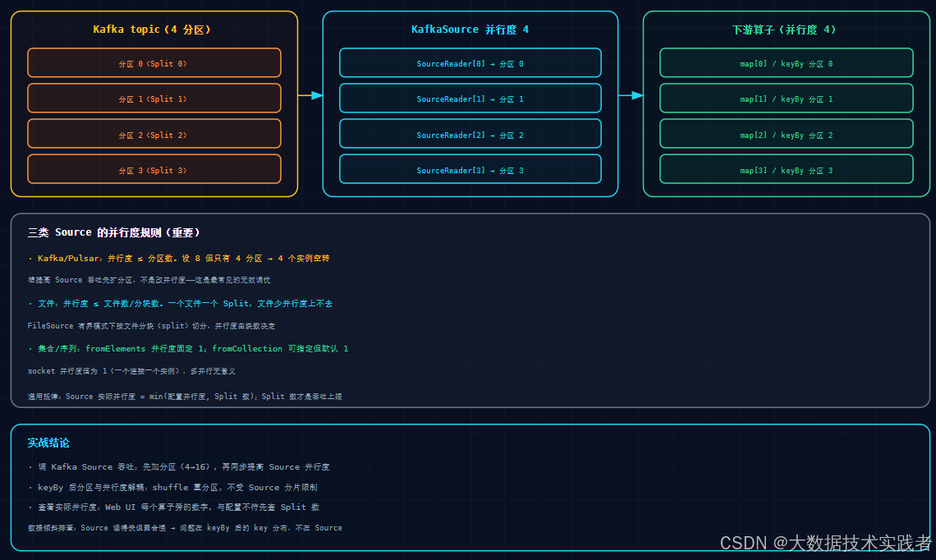Click the '调 Kafka Source 吞吐: 先加分区' bullet

[178, 467]
